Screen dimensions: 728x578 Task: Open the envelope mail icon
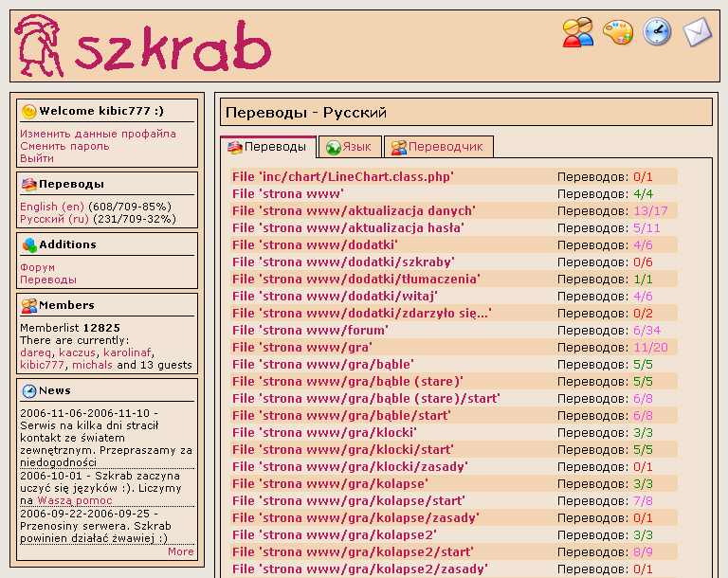click(697, 32)
